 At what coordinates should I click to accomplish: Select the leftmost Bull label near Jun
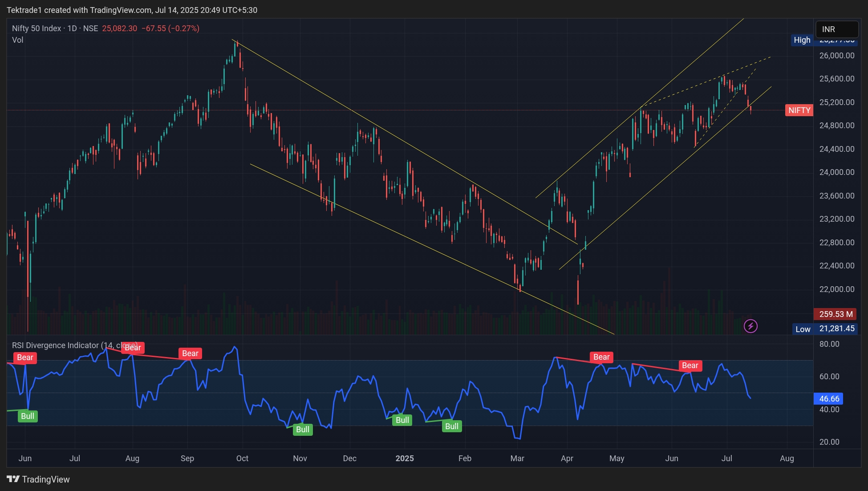click(28, 416)
